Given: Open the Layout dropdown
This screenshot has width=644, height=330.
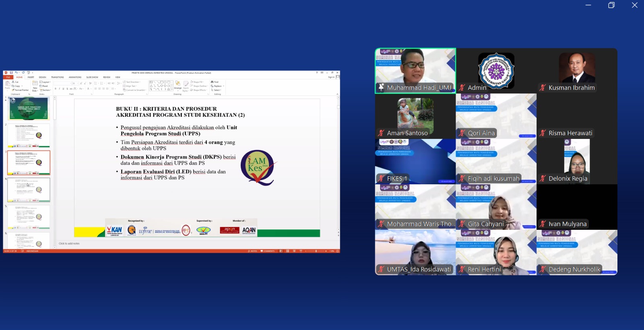Looking at the screenshot, I should [45, 82].
